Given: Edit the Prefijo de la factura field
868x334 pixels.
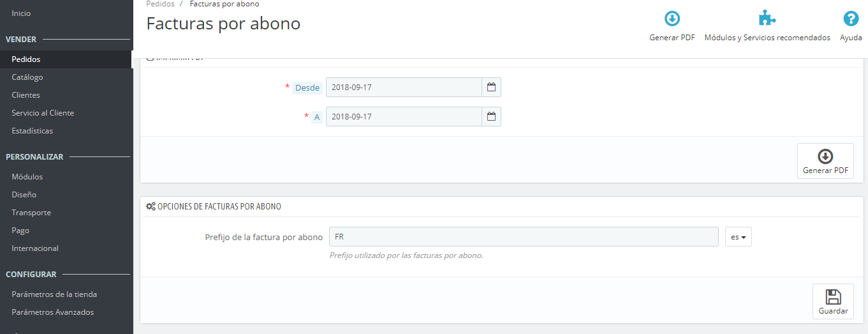Looking at the screenshot, I should (x=524, y=237).
